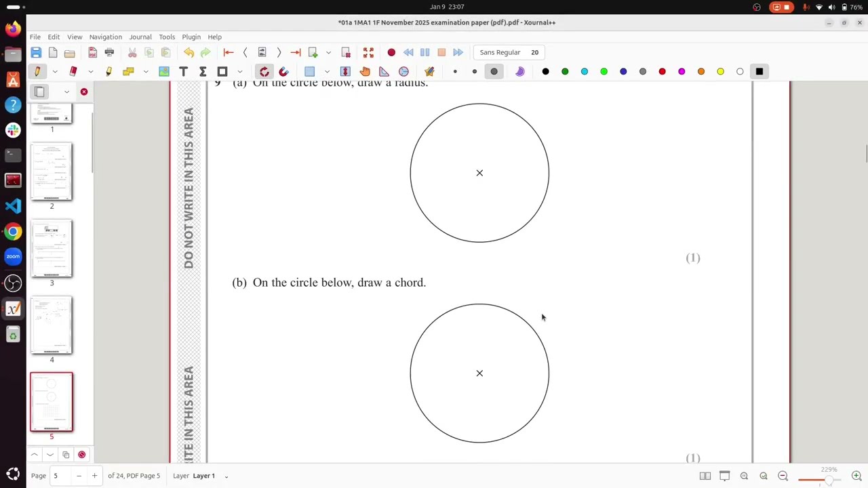Open the Navigation menu

tap(106, 37)
